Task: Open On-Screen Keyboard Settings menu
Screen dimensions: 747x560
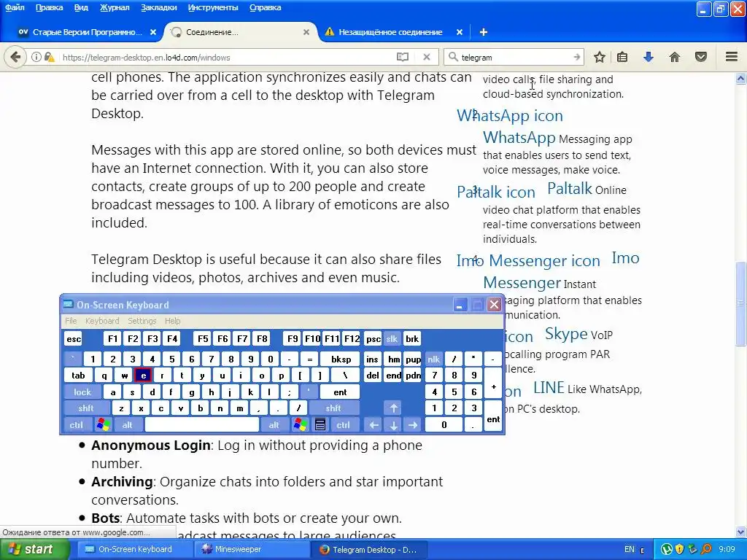Action: 142,321
